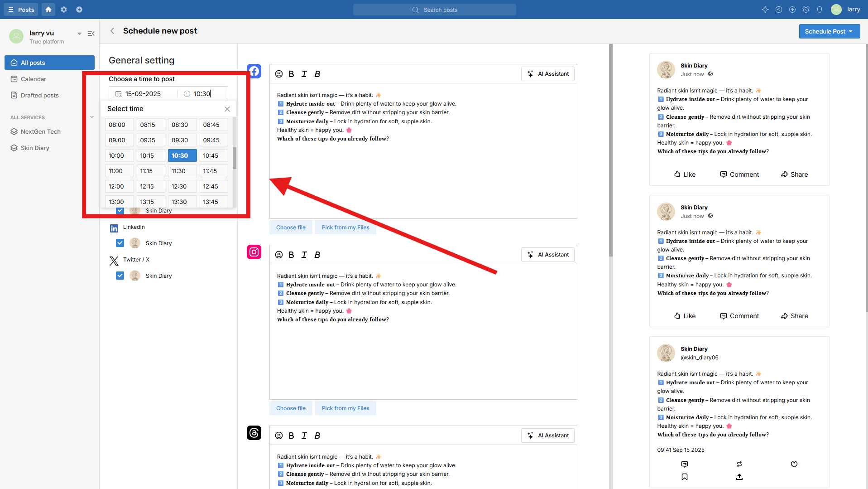Click Pick from my Files under Facebook
This screenshot has width=868, height=489.
(345, 228)
